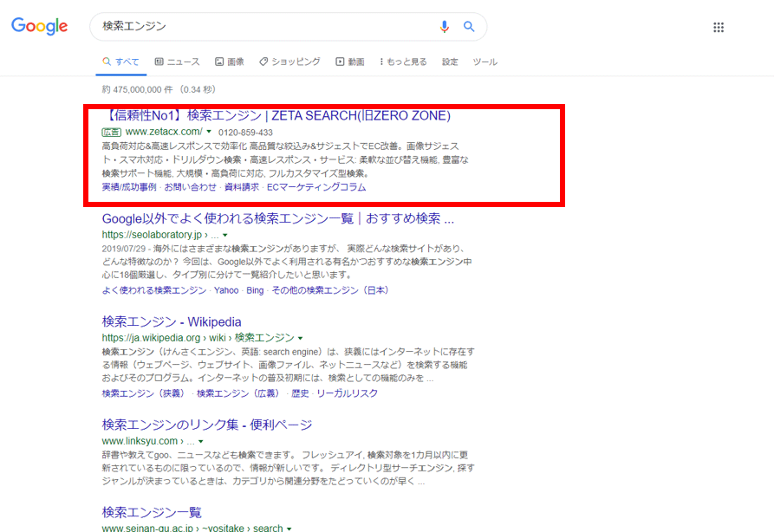This screenshot has width=774, height=532.
Task: Switch to the ニュース tab
Action: (177, 62)
